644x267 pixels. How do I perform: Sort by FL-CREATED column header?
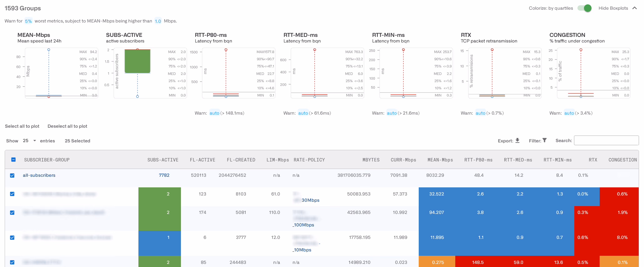pyautogui.click(x=241, y=160)
